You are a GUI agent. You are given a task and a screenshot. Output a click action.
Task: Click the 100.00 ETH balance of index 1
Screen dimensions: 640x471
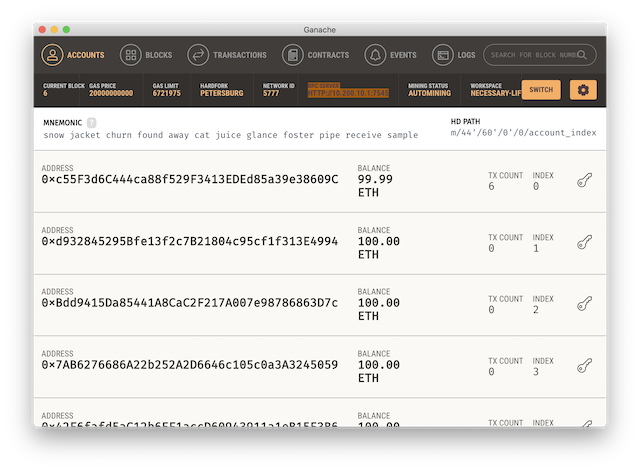point(379,248)
